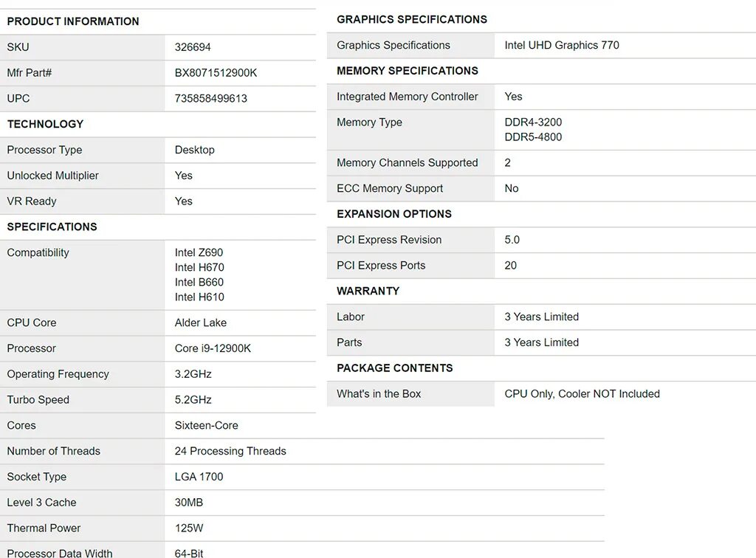The image size is (756, 558).
Task: Click the GRAPHICS SPECIFICATIONS heading
Action: click(412, 19)
